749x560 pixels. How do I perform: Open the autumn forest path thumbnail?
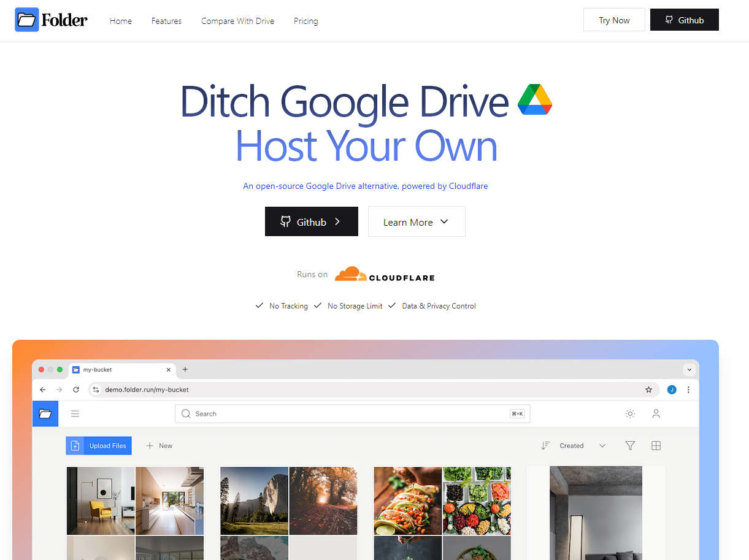pos(323,501)
